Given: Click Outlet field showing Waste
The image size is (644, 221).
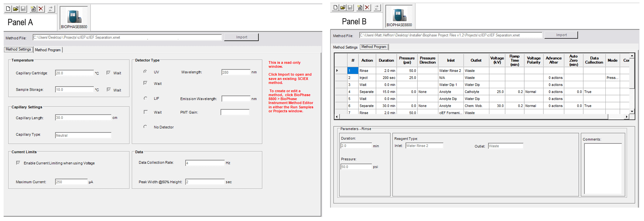Looking at the screenshot, I should (505, 146).
